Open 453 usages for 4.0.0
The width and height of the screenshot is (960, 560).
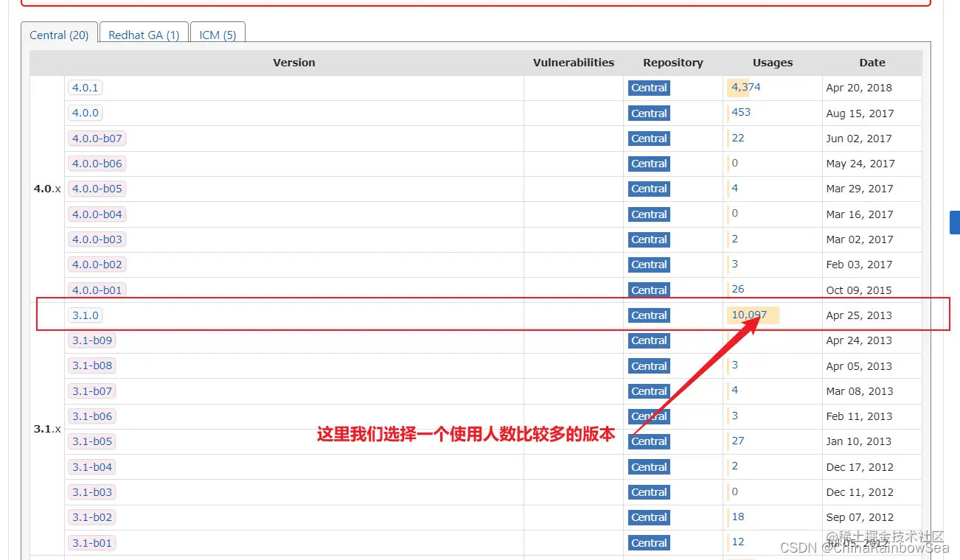(x=741, y=112)
